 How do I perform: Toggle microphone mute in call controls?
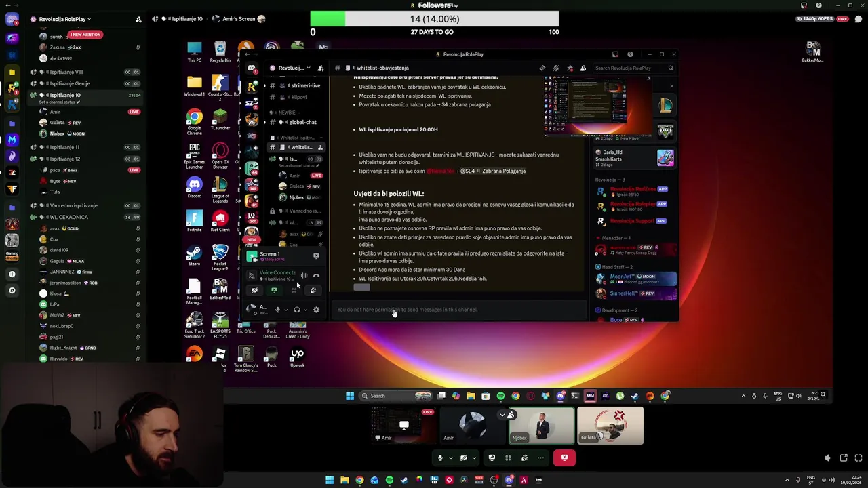pyautogui.click(x=440, y=457)
